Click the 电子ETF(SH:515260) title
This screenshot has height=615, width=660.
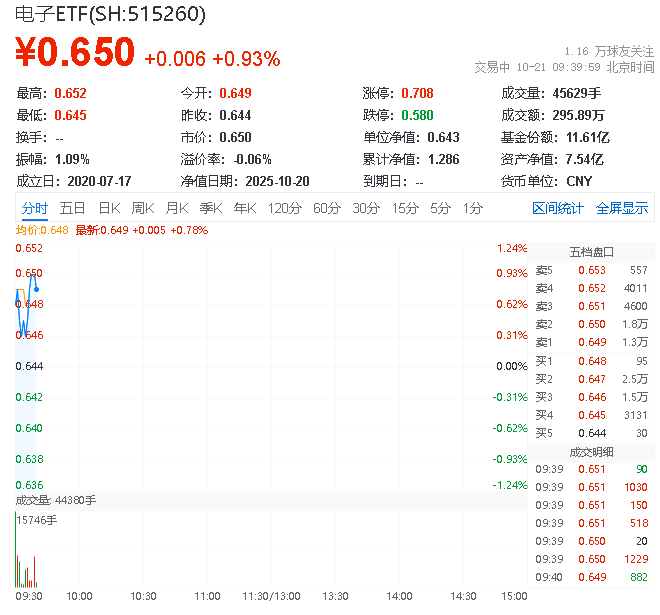click(110, 14)
